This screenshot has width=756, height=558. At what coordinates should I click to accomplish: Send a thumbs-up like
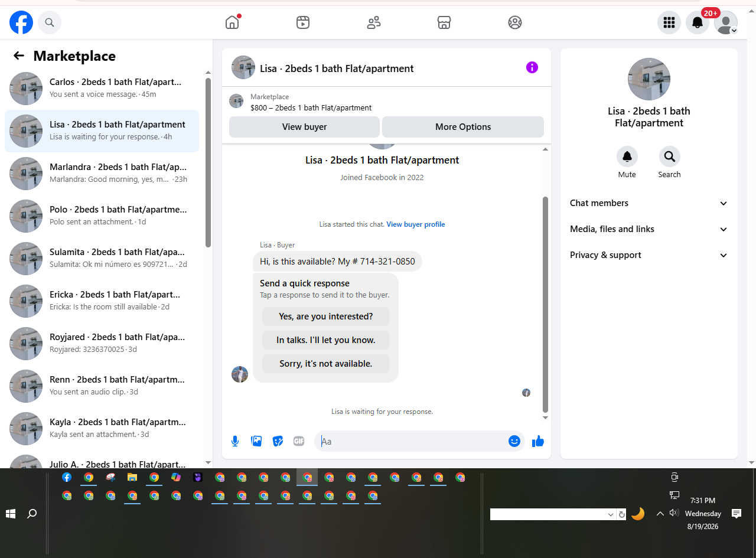pos(537,441)
